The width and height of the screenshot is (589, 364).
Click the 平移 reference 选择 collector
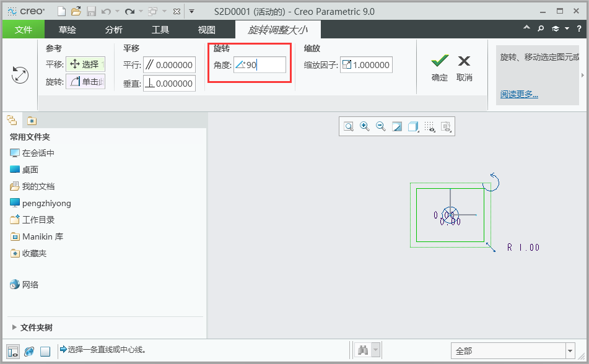(85, 64)
